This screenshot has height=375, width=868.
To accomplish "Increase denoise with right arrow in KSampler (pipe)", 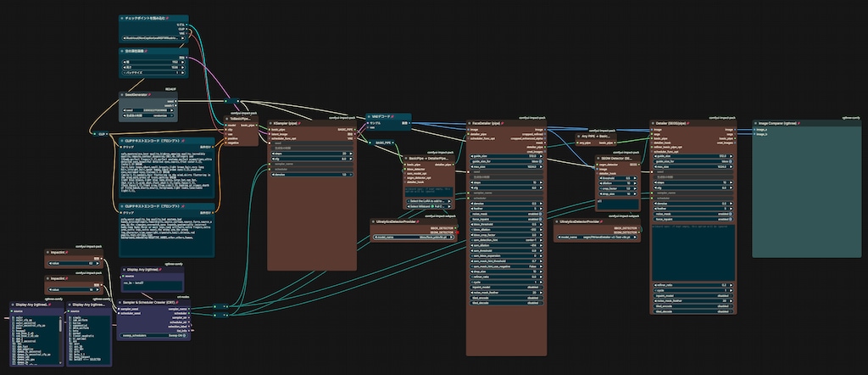I will (x=350, y=175).
